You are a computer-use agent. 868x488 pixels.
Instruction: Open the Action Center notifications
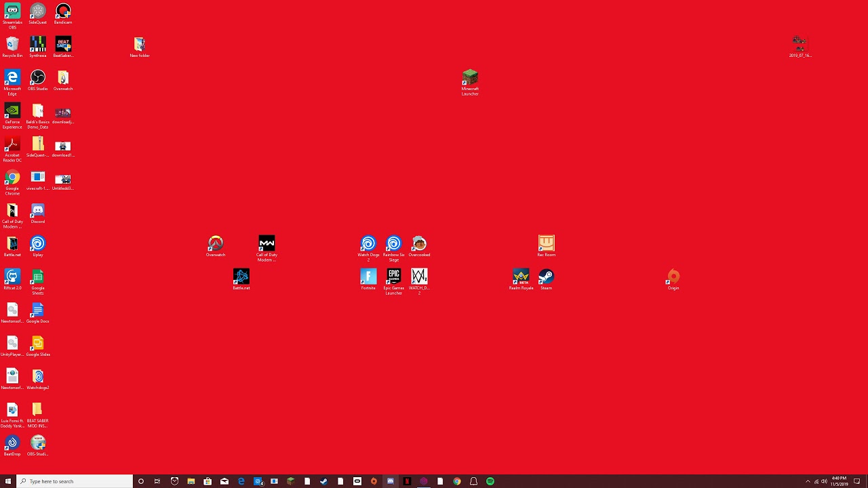tap(857, 481)
